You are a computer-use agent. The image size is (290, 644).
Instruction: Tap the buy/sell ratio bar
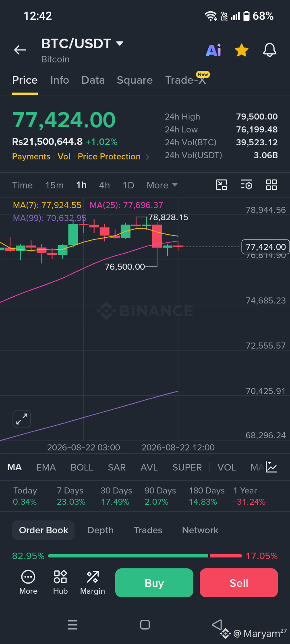tap(145, 556)
